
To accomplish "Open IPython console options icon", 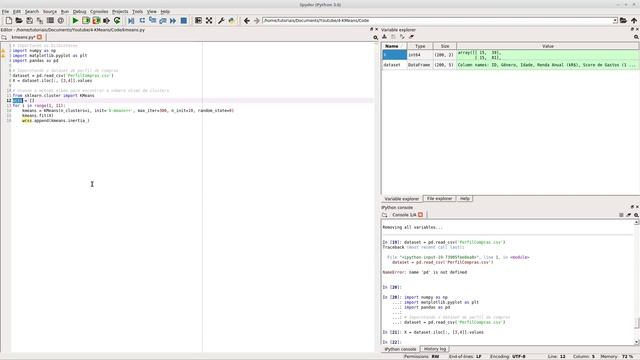I will click(636, 215).
